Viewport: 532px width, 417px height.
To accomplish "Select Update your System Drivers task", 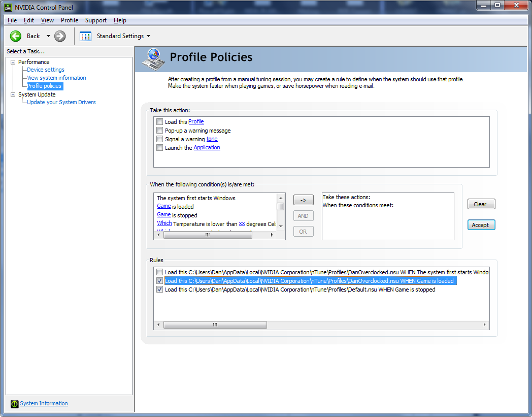I will click(61, 102).
